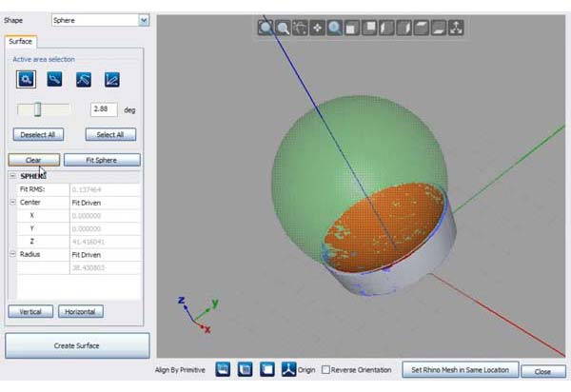Viewport: 571px width, 392px height.
Task: Switch to the Surface tab
Action: pos(19,42)
